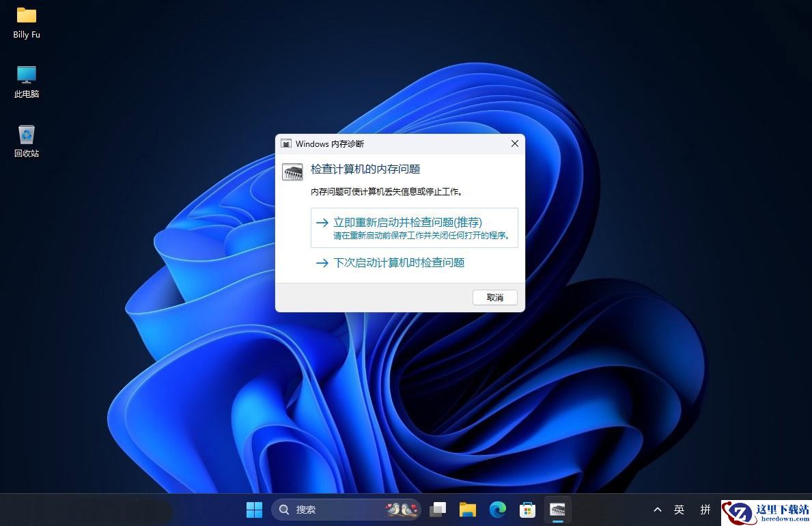Open the 回收站 recycle bin icon

pos(27,141)
